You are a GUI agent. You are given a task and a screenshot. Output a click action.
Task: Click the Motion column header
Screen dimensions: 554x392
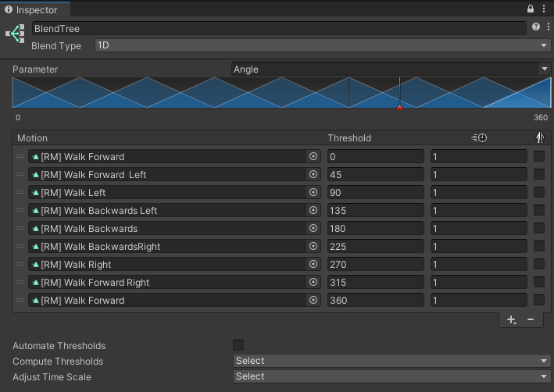click(32, 137)
